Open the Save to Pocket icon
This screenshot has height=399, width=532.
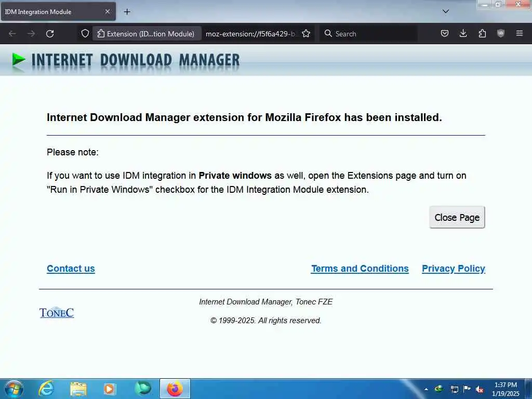click(x=445, y=34)
